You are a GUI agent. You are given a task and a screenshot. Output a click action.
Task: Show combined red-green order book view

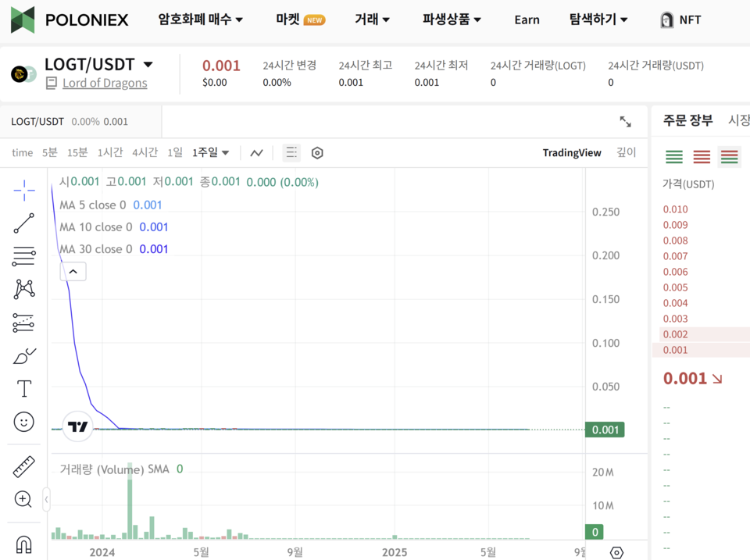(730, 156)
